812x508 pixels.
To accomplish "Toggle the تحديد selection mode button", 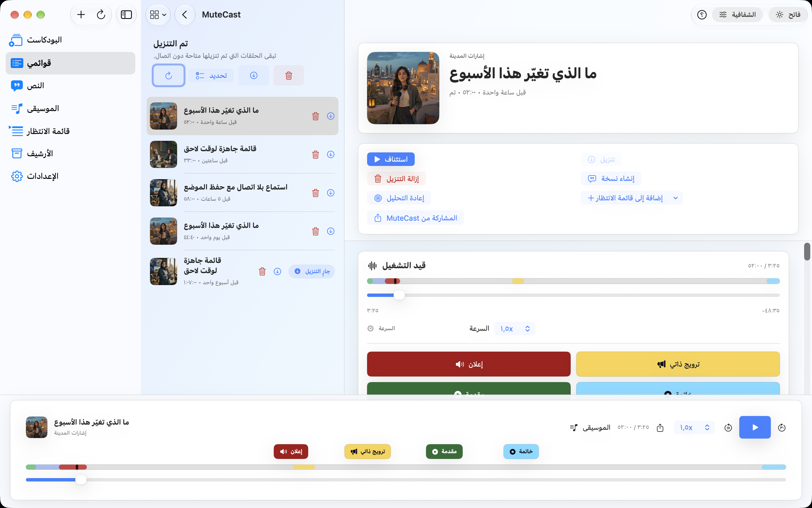I will tap(211, 75).
